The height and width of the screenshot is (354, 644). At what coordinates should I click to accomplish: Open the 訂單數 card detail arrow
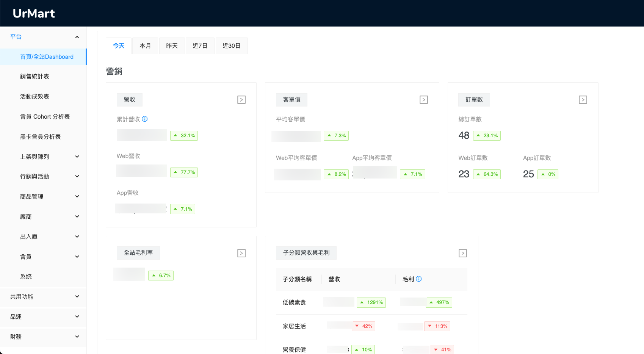(x=583, y=99)
